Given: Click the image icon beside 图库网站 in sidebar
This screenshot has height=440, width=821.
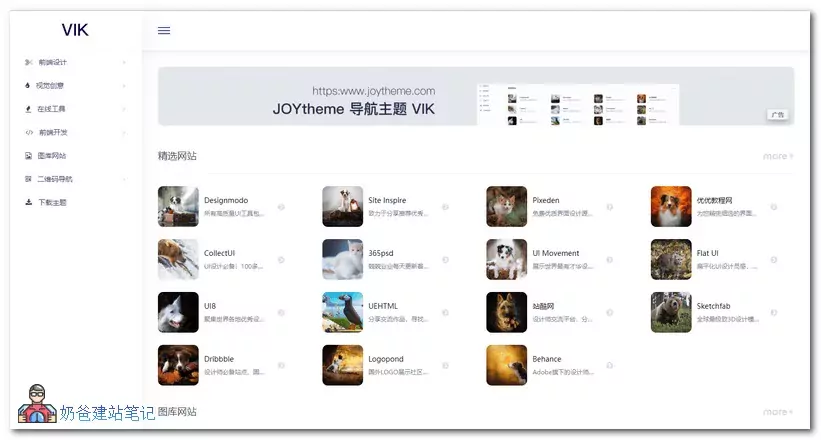Looking at the screenshot, I should (x=29, y=156).
